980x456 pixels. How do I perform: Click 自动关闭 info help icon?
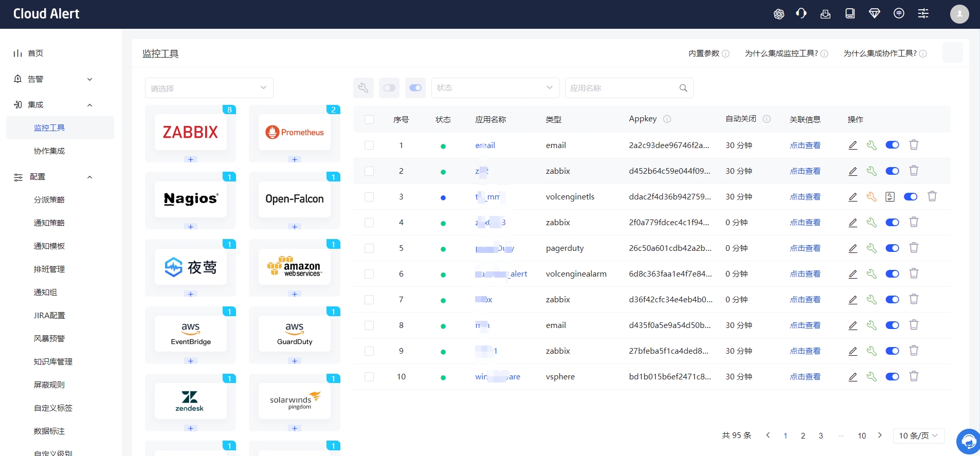point(767,119)
